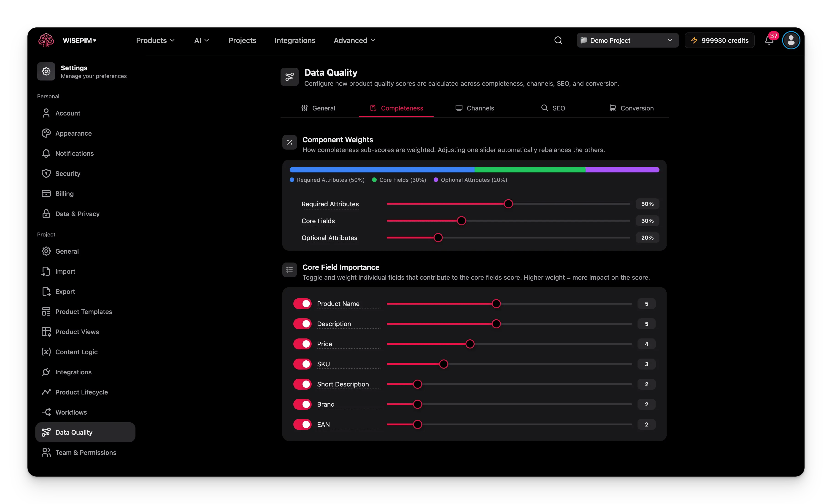Viewport: 832px width, 504px height.
Task: Open notifications bell with 37 badge
Action: (x=769, y=40)
